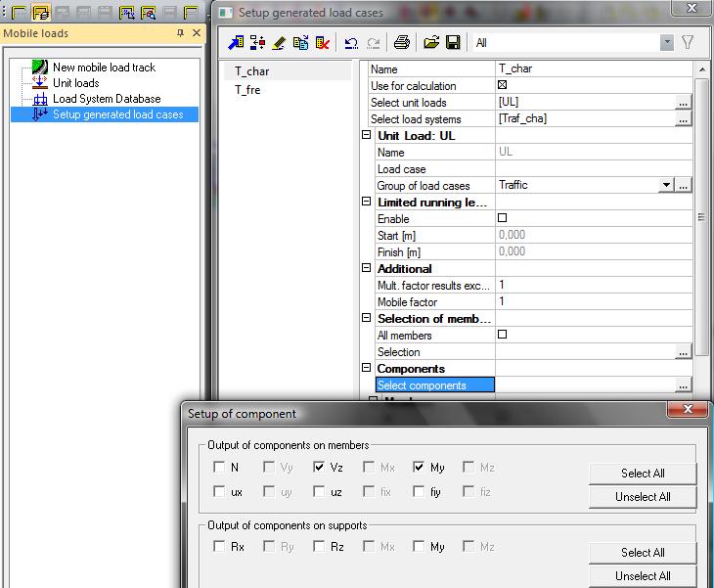Click the undo arrow in toolbar
The image size is (714, 588).
tap(351, 43)
